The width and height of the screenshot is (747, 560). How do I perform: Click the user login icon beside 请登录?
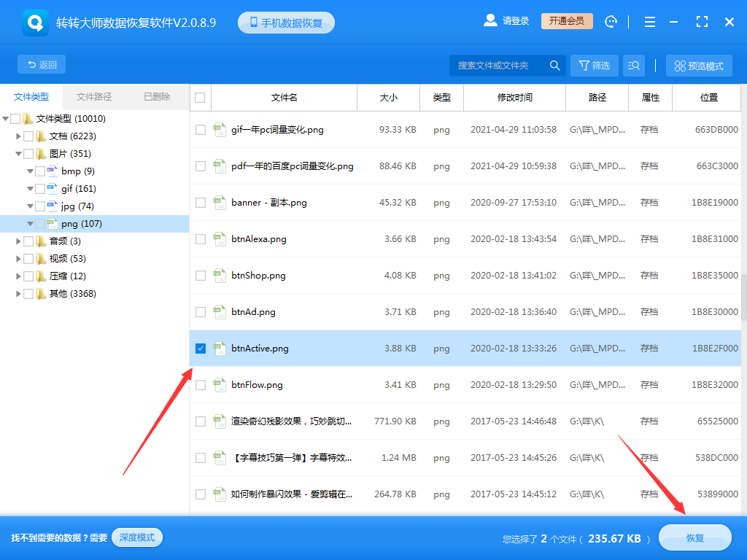click(x=490, y=20)
